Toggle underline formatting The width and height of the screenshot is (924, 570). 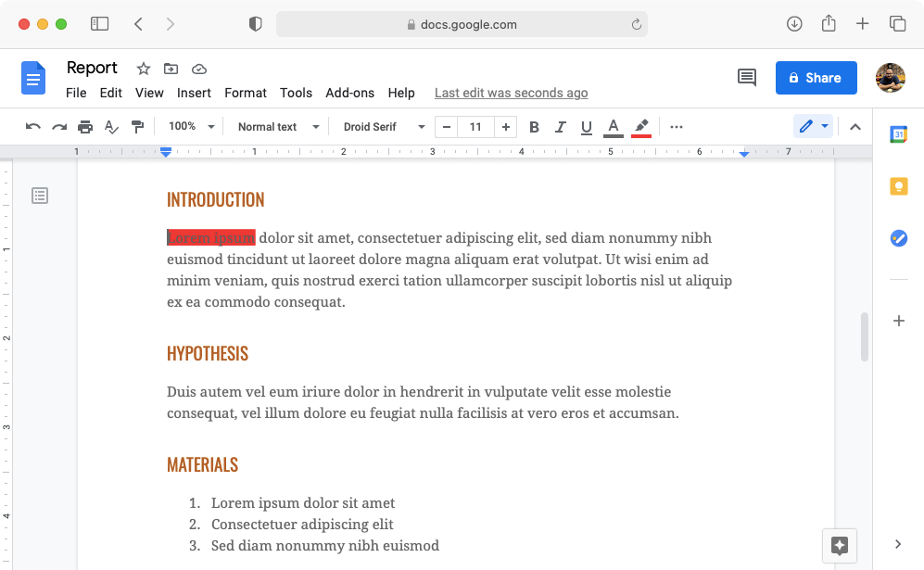pyautogui.click(x=586, y=127)
